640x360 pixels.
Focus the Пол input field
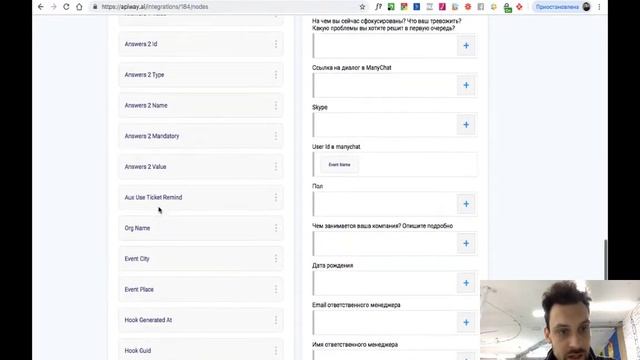(385, 204)
